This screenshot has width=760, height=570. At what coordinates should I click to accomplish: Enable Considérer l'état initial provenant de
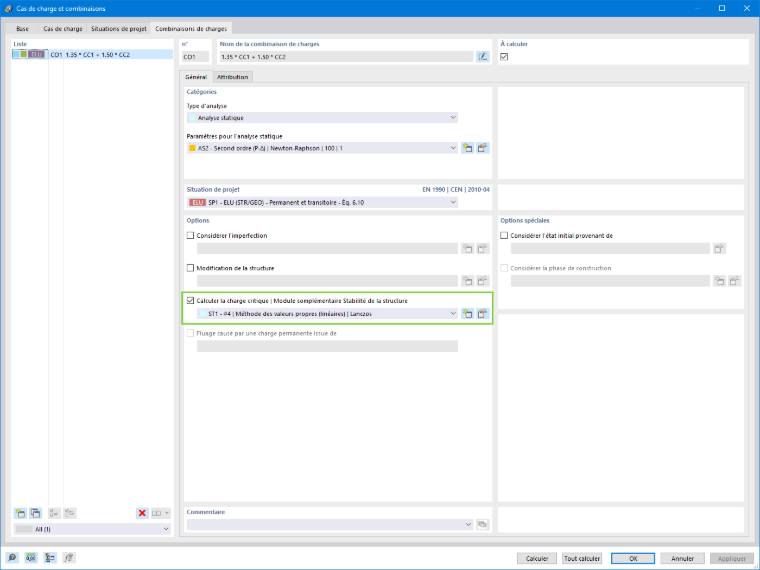(x=504, y=236)
